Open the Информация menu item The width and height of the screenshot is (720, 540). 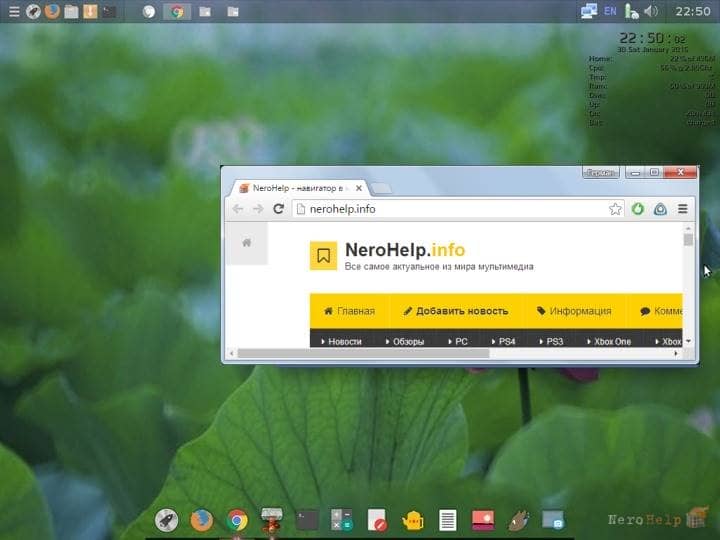point(574,311)
